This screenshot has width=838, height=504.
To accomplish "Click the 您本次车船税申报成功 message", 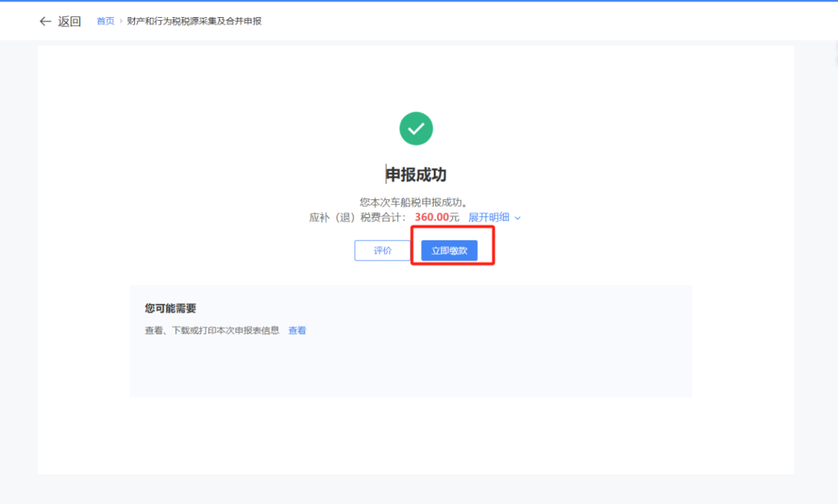I will click(414, 202).
